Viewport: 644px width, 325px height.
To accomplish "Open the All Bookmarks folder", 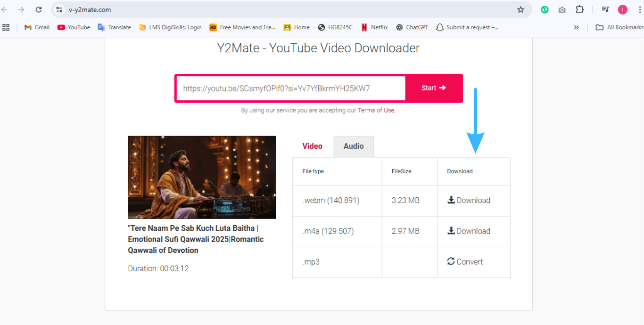I will (x=619, y=27).
